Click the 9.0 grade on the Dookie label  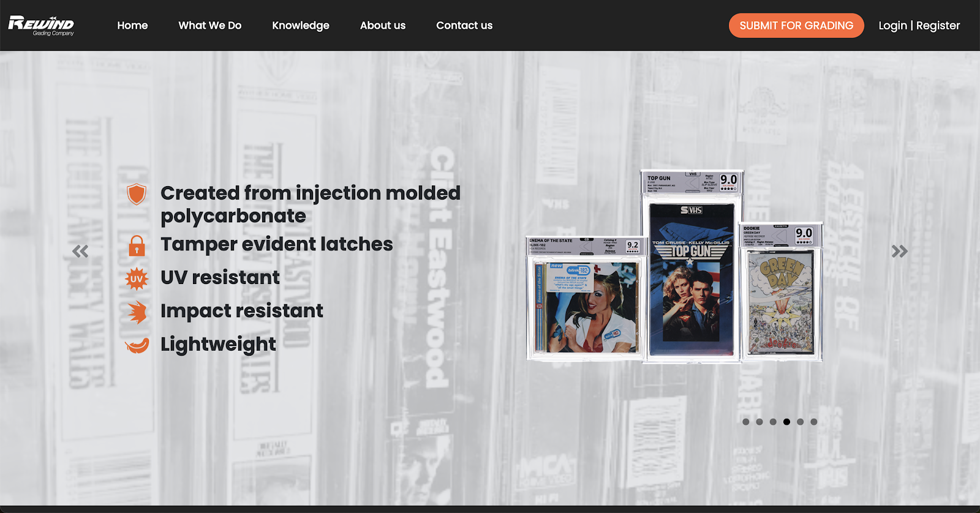804,233
